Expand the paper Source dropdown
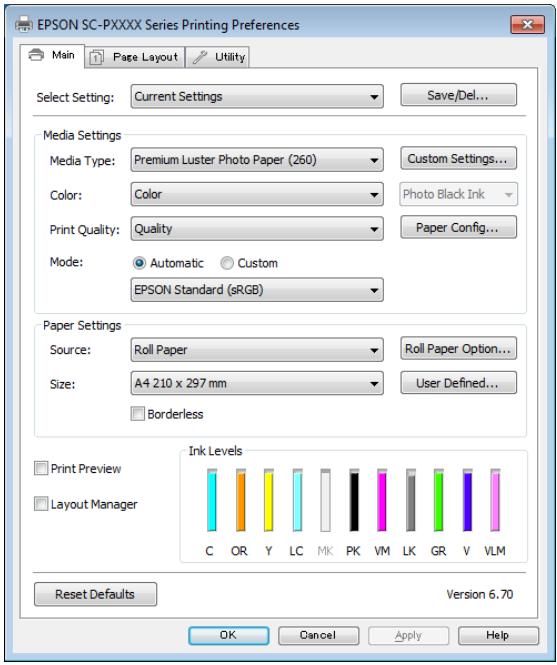This screenshot has width=557, height=665. (x=257, y=350)
